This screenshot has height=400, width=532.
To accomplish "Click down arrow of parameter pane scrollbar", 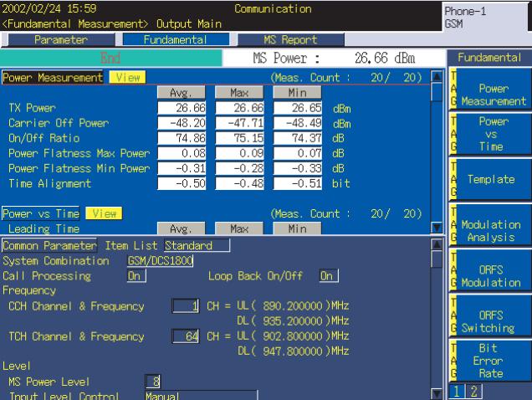I will [437, 393].
